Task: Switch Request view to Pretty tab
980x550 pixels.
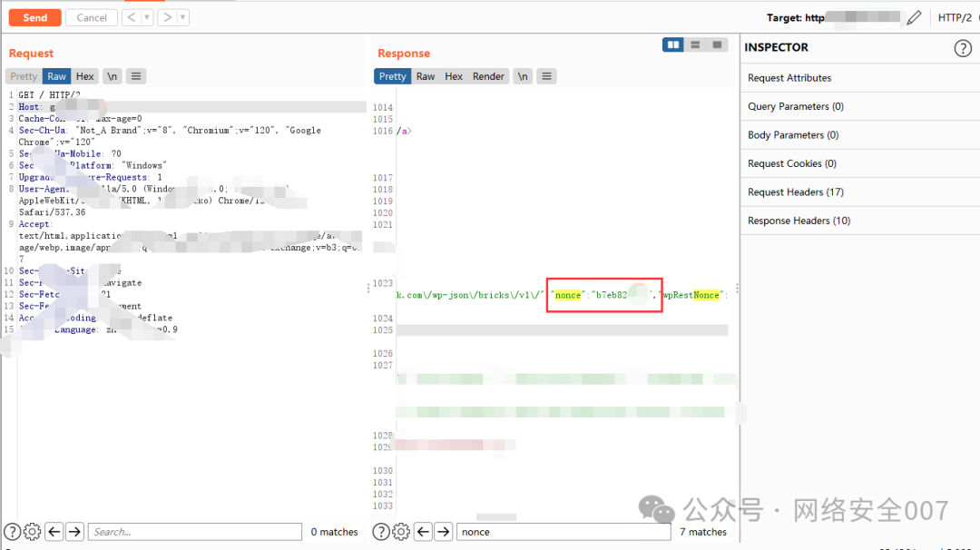Action: click(x=24, y=76)
